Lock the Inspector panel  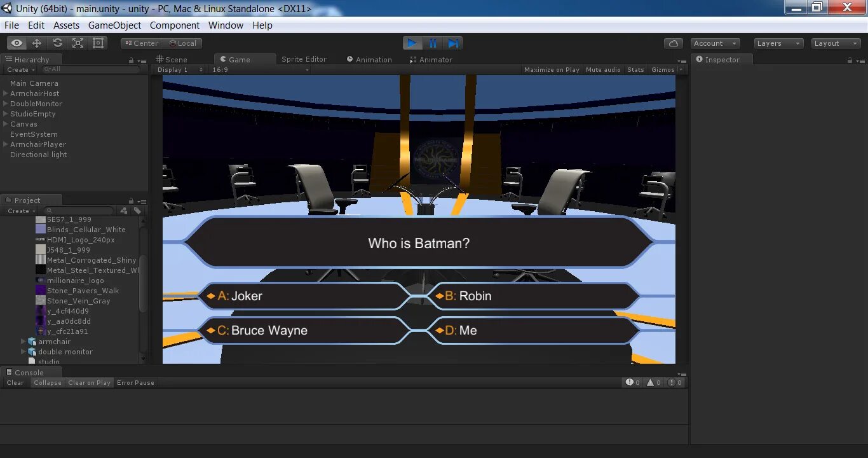[850, 60]
